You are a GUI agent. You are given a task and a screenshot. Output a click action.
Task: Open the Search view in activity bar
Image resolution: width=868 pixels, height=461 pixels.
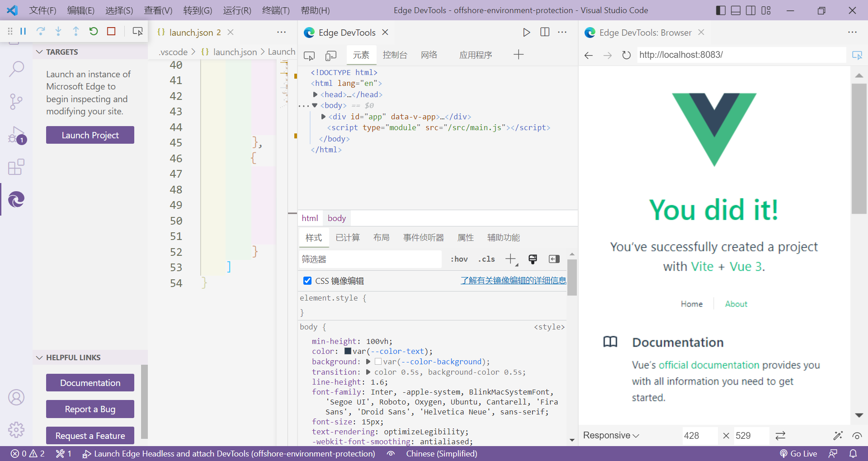(16, 69)
